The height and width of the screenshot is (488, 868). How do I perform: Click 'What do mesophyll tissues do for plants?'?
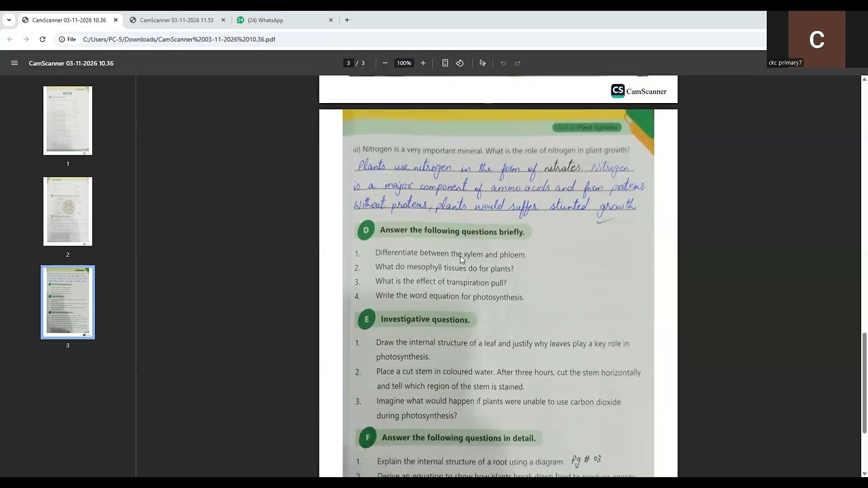tap(445, 268)
